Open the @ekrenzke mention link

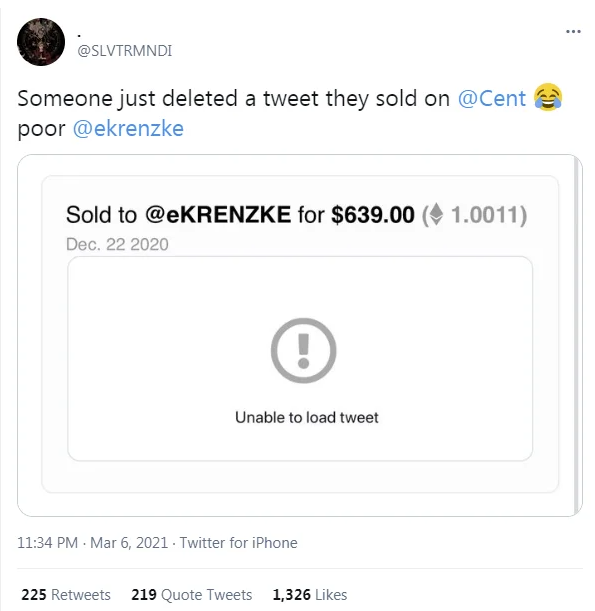[x=128, y=129]
